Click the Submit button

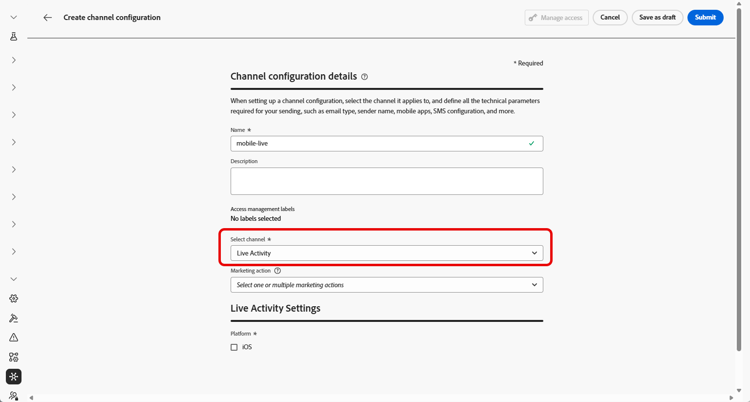point(705,18)
